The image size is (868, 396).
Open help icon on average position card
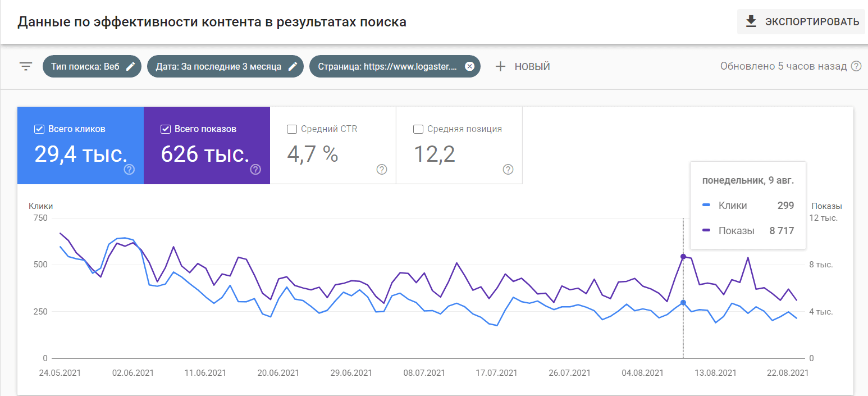click(508, 170)
